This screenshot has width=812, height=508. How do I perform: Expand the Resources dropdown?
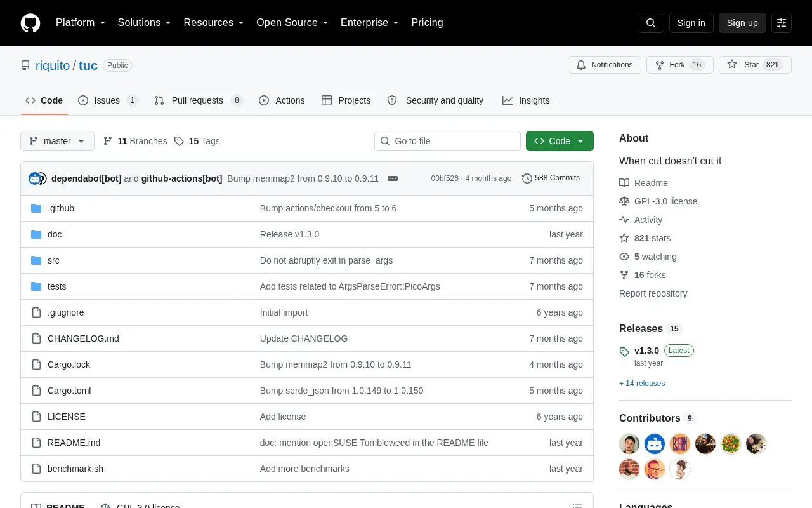(x=214, y=23)
